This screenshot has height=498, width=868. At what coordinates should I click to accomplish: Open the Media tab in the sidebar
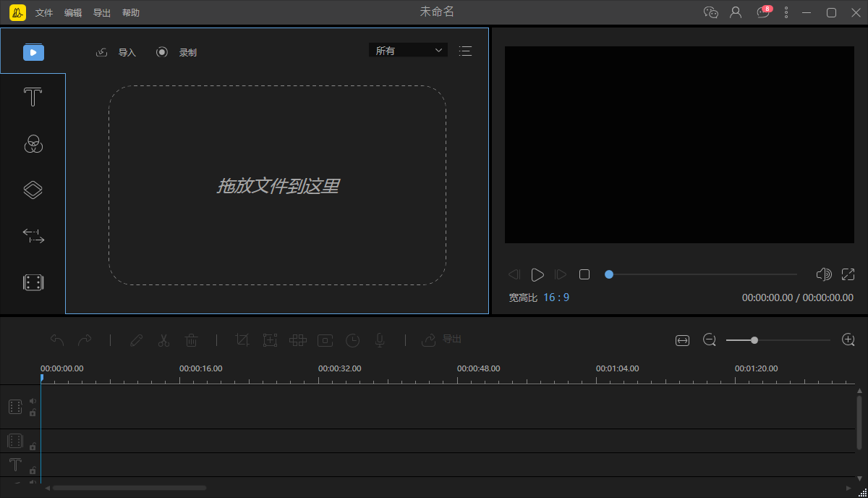pyautogui.click(x=33, y=52)
